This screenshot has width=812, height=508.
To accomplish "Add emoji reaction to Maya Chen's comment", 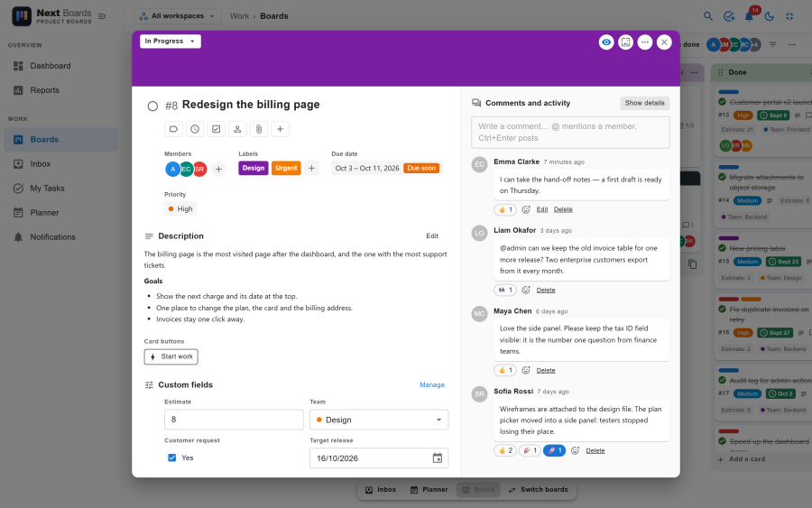I will click(x=526, y=370).
